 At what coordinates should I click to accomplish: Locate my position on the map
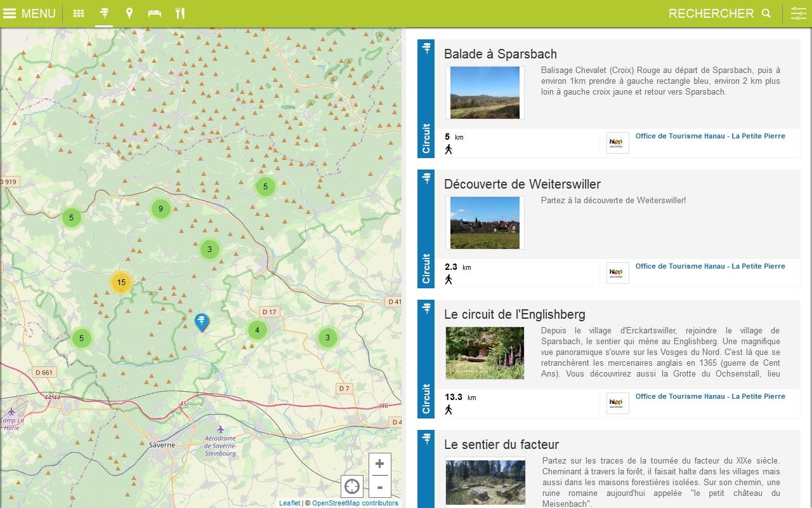pyautogui.click(x=352, y=486)
